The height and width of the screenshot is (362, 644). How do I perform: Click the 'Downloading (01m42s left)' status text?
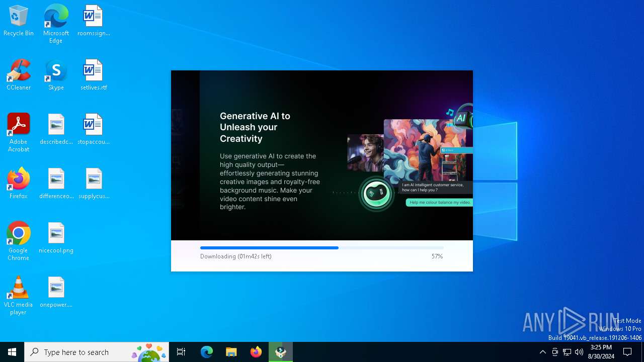[x=236, y=256]
